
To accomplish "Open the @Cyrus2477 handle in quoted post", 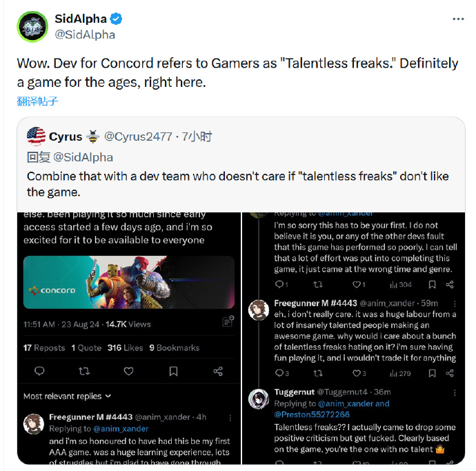I will (x=138, y=137).
